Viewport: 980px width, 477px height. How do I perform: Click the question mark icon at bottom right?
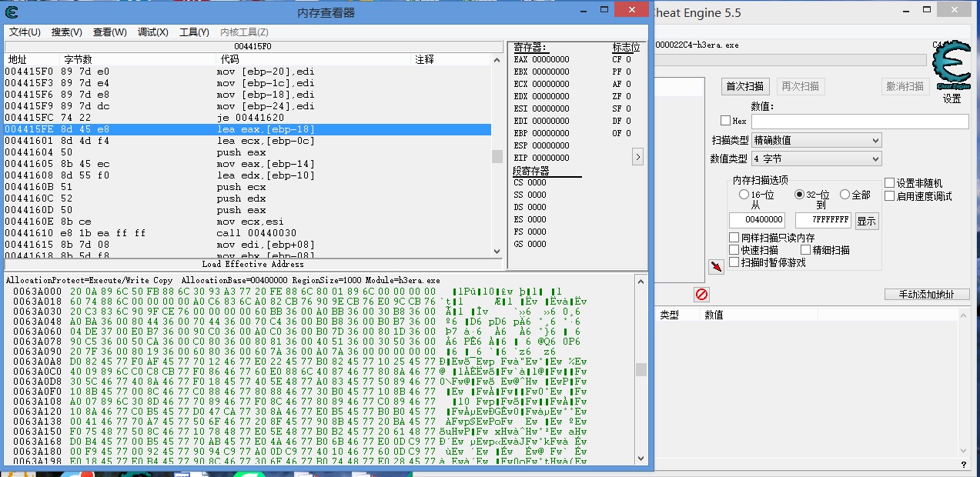(x=963, y=464)
